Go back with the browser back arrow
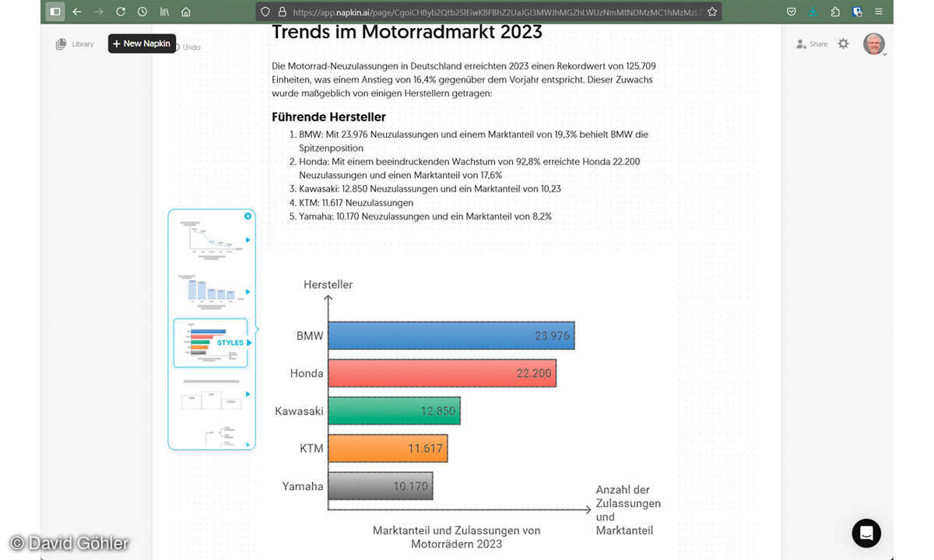This screenshot has width=934, height=560. [x=76, y=12]
